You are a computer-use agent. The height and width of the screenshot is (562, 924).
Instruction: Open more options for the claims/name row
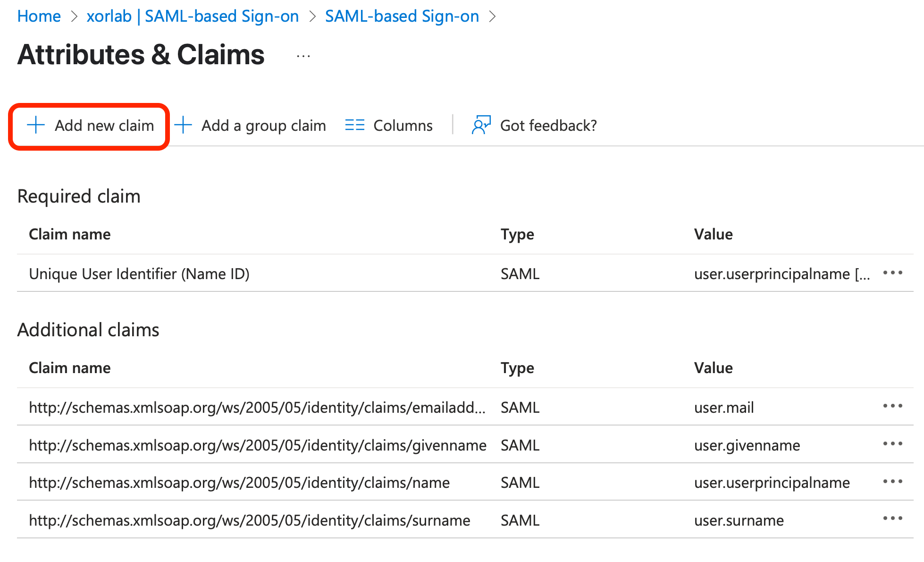coord(893,482)
